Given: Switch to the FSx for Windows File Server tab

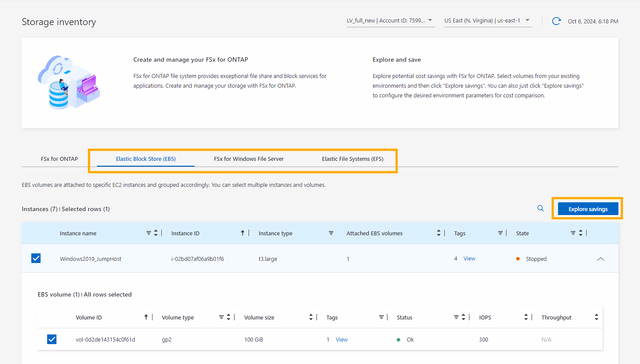Looking at the screenshot, I should [249, 158].
